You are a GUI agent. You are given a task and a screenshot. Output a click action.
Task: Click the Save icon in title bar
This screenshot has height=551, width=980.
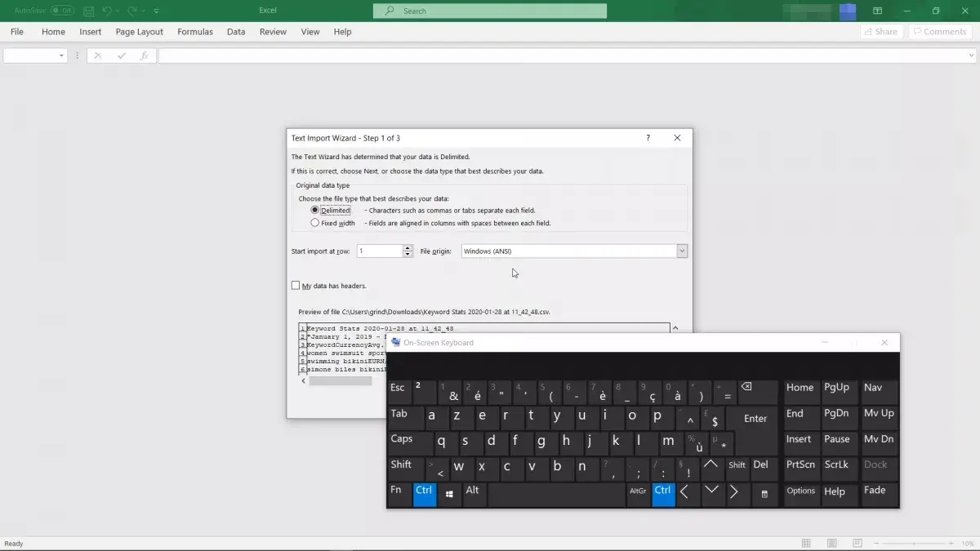tap(88, 11)
